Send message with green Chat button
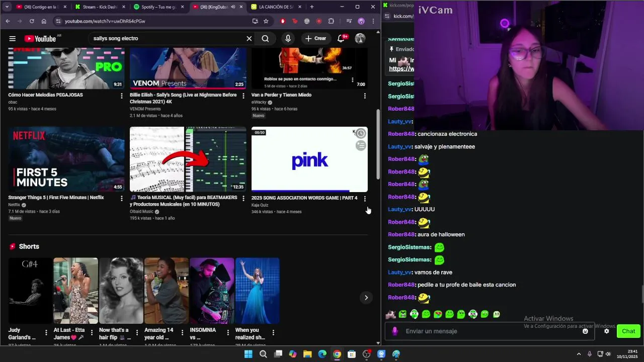644x362 pixels. pyautogui.click(x=628, y=331)
